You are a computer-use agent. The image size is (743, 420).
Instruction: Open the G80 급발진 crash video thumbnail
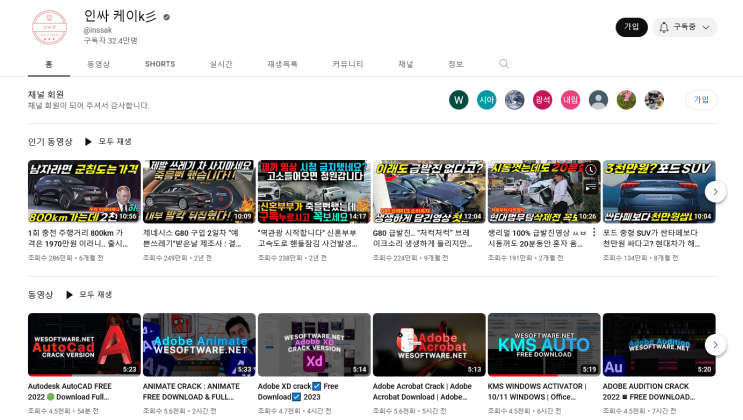point(429,192)
